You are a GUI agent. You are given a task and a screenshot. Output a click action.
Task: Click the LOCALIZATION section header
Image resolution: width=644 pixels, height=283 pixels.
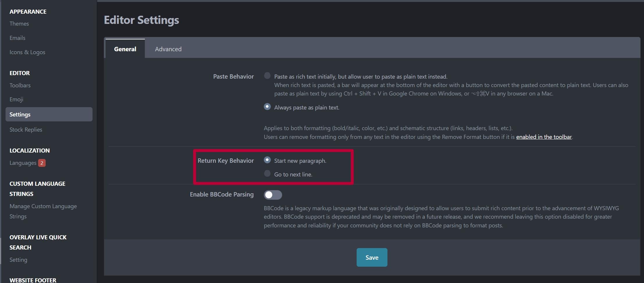click(x=30, y=151)
